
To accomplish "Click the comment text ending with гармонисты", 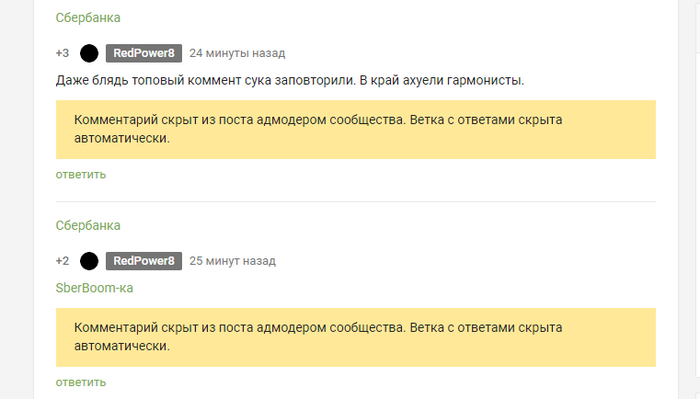I will [x=290, y=80].
